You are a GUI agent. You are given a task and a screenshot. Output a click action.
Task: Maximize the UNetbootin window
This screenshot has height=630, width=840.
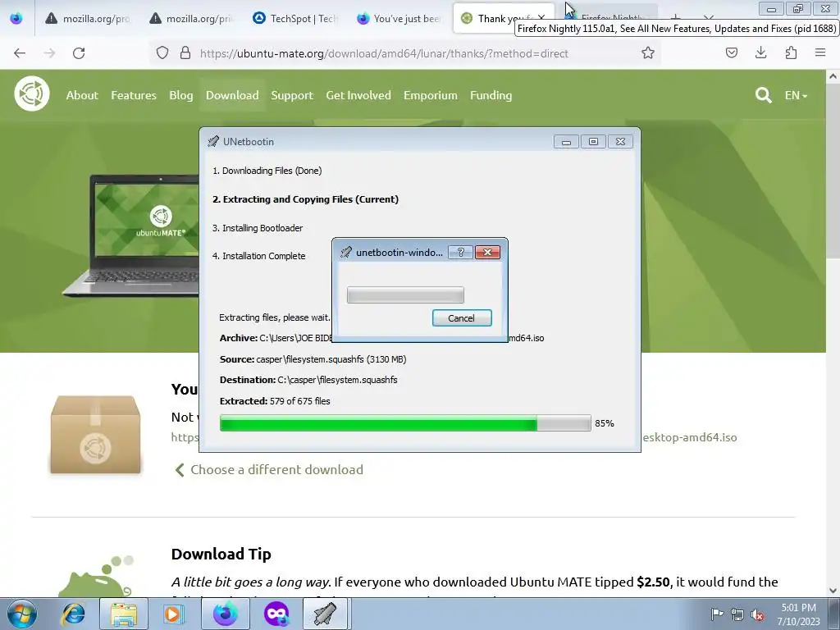click(593, 141)
